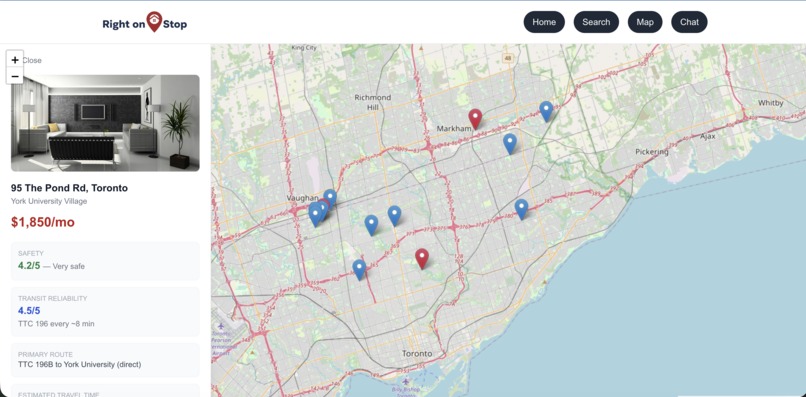Click the $1,850/mo price

click(x=43, y=222)
